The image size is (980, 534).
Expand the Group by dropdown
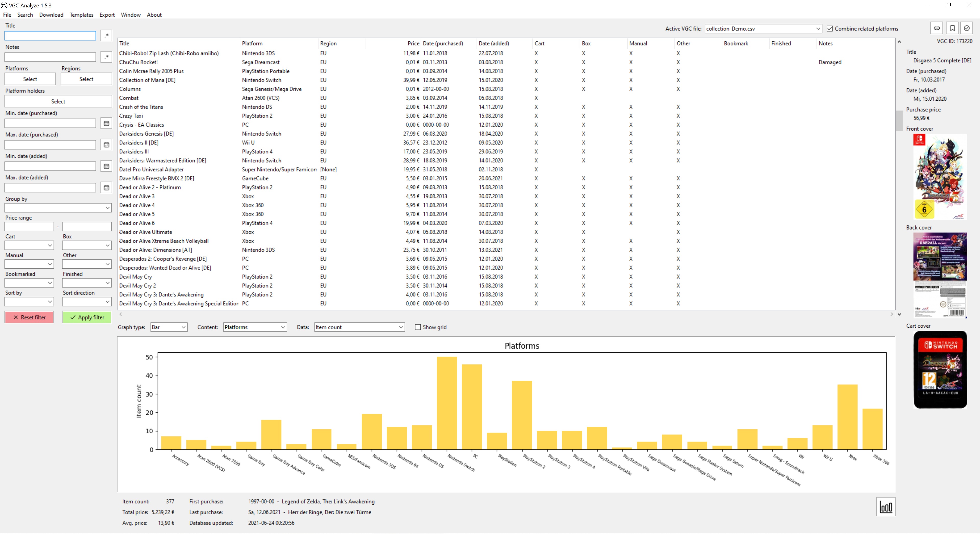click(x=58, y=208)
